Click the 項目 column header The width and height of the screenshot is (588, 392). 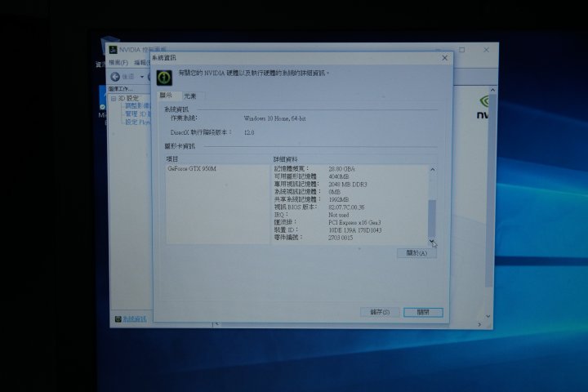(x=172, y=159)
